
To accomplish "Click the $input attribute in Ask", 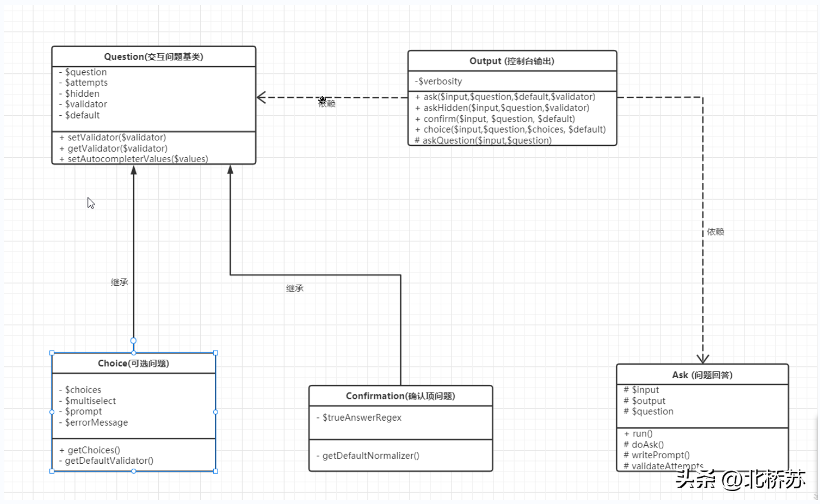I will [x=642, y=390].
